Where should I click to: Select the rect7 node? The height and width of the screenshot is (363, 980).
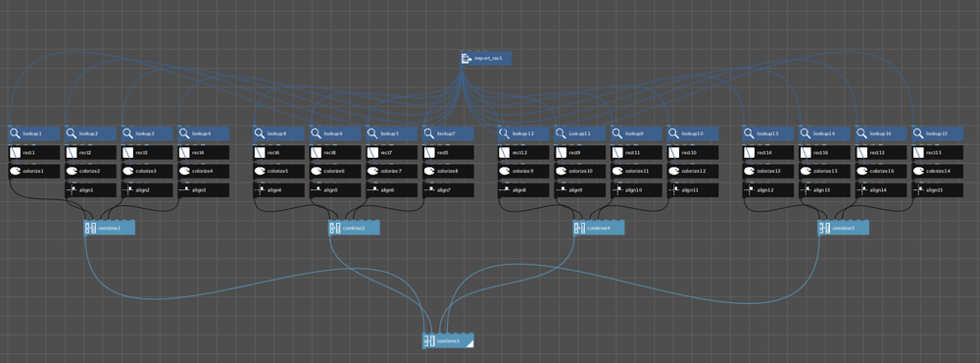392,153
